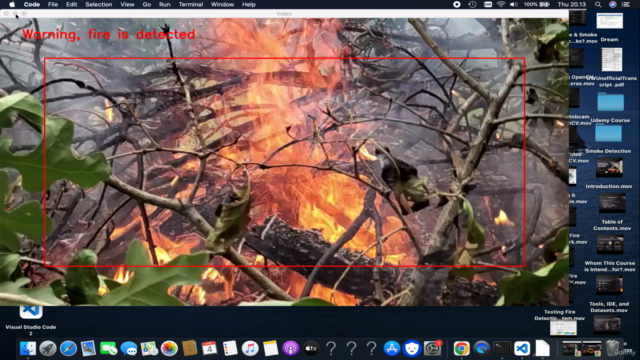This screenshot has width=640, height=360.
Task: Open Notification Center list icon
Action: tap(626, 4)
